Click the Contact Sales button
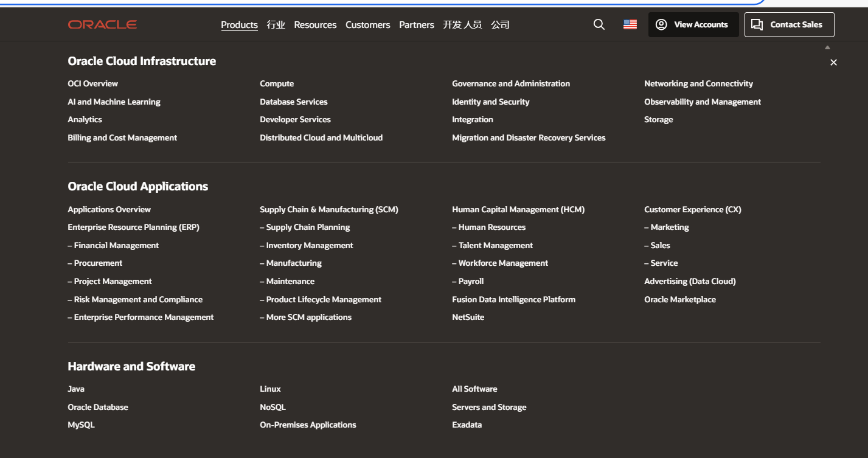The height and width of the screenshot is (458, 868). [x=790, y=25]
